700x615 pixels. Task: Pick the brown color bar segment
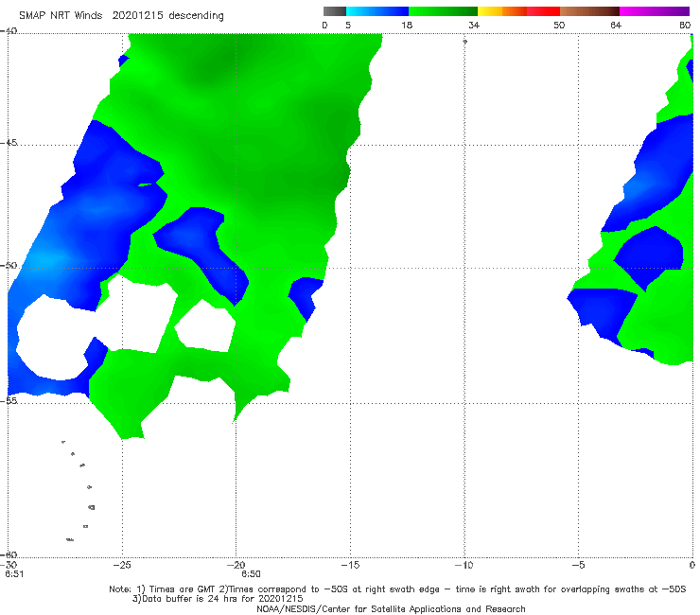[x=589, y=11]
